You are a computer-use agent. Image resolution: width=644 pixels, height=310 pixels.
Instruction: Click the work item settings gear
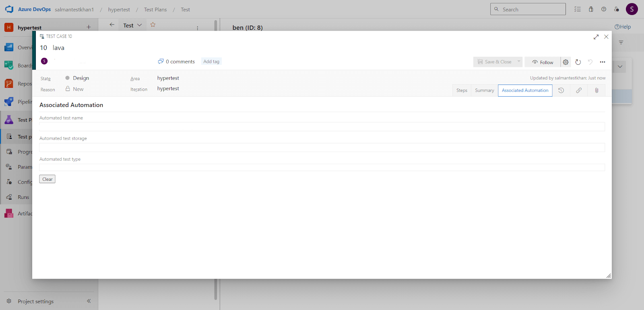566,62
